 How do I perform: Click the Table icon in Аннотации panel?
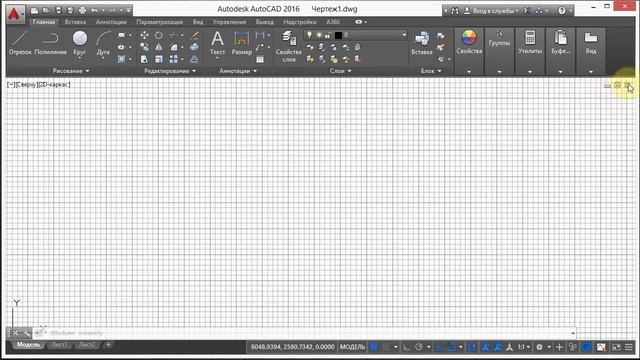pos(260,60)
